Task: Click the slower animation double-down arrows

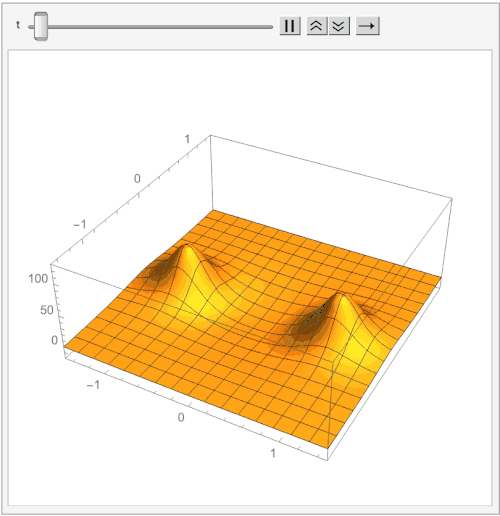Action: click(x=339, y=26)
